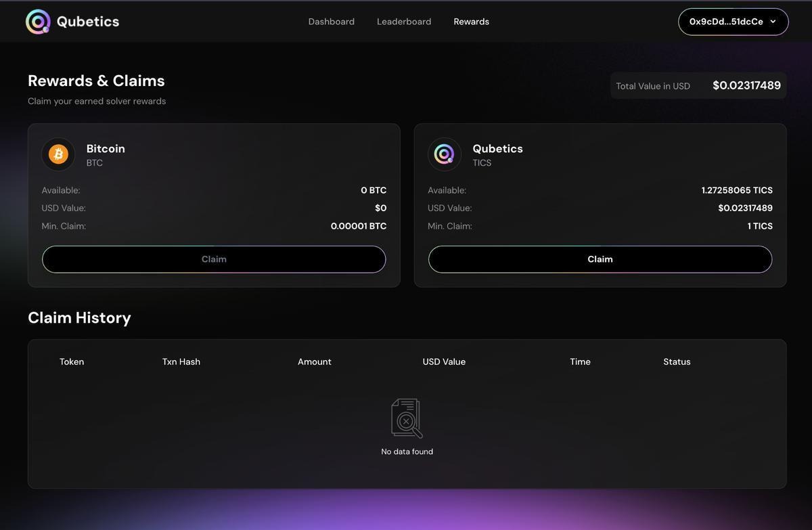The image size is (812, 530).
Task: Go to the Leaderboard tab
Action: point(403,22)
